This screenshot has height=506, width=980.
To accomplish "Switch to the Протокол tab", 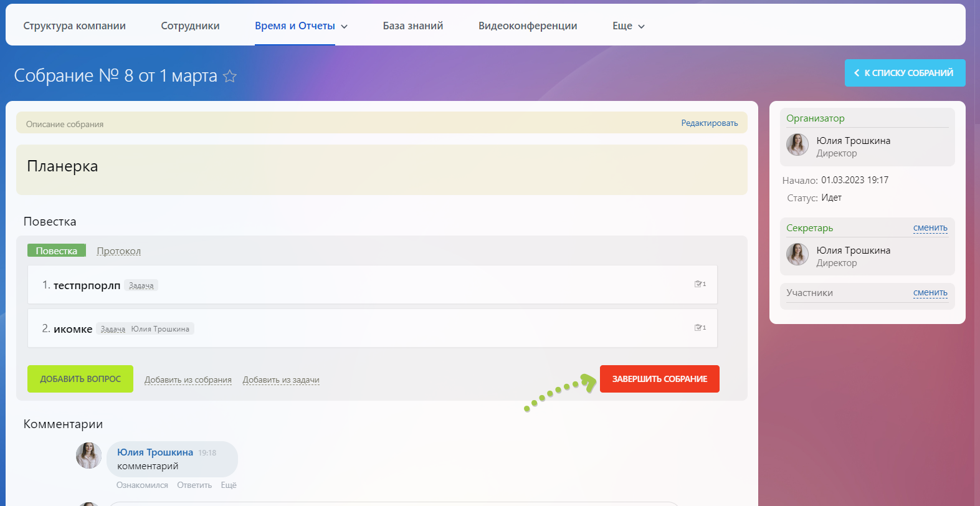I will [x=118, y=251].
